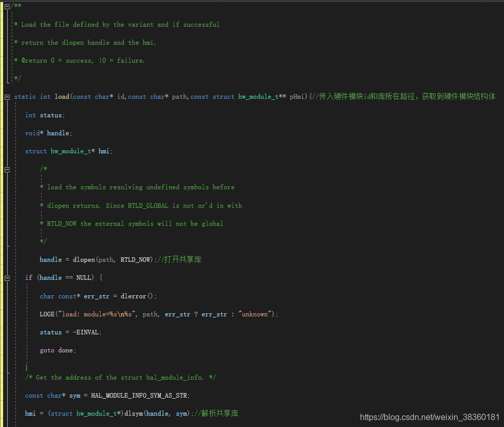Click 'NULL' in the if condition
This screenshot has width=504, height=427.
pos(83,277)
